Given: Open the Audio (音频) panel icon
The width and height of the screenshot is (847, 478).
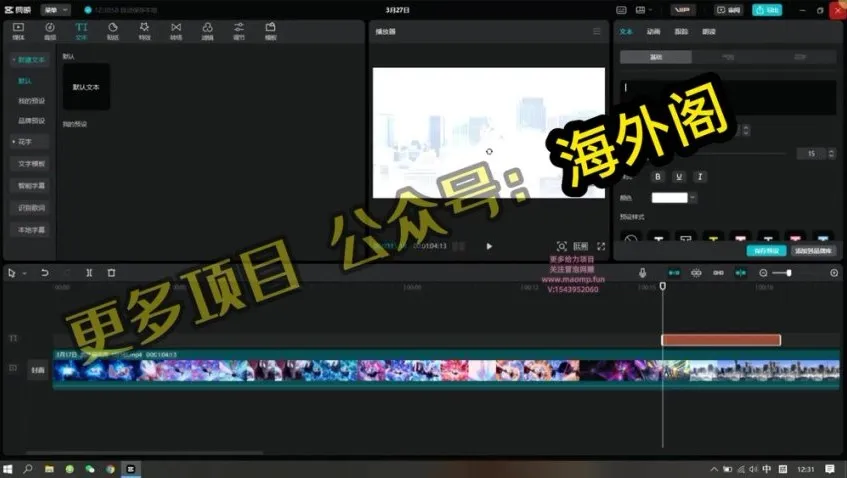Looking at the screenshot, I should pos(49,30).
